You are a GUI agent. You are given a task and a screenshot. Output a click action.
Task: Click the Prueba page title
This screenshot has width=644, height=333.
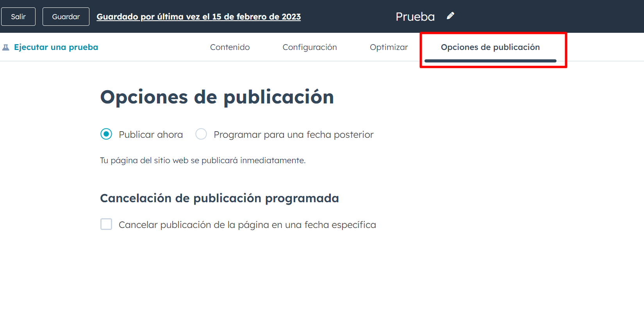(x=415, y=17)
